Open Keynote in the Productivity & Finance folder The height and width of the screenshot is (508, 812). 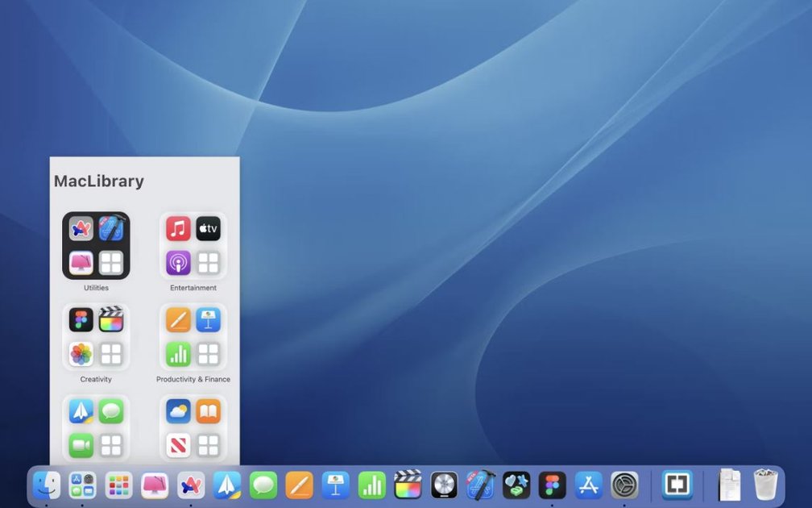(x=209, y=320)
